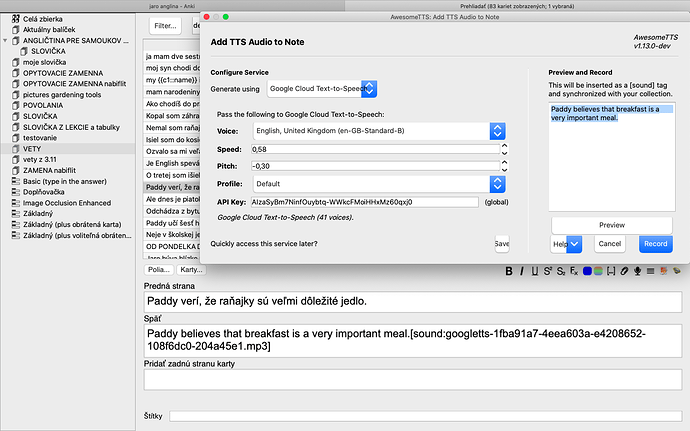690x431 pixels.
Task: Select the Doplňovačka note type
Action: [x=44, y=192]
